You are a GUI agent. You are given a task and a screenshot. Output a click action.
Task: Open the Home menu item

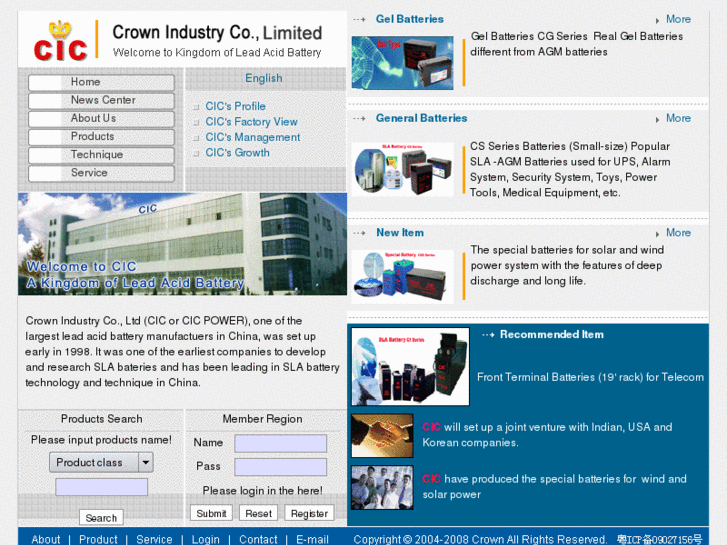tap(101, 82)
